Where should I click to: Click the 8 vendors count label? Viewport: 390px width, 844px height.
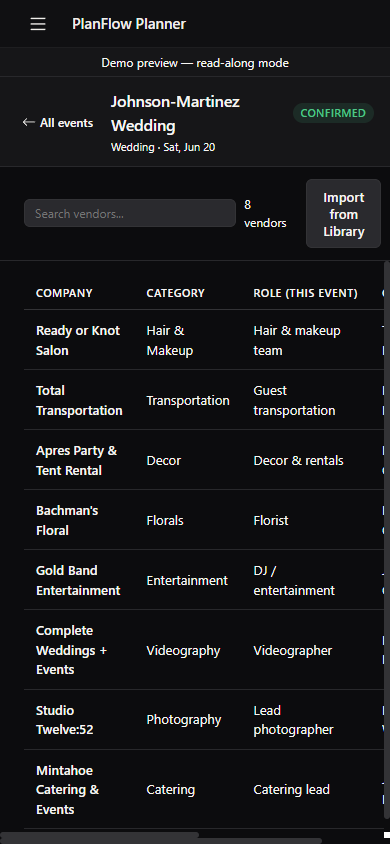coord(265,214)
